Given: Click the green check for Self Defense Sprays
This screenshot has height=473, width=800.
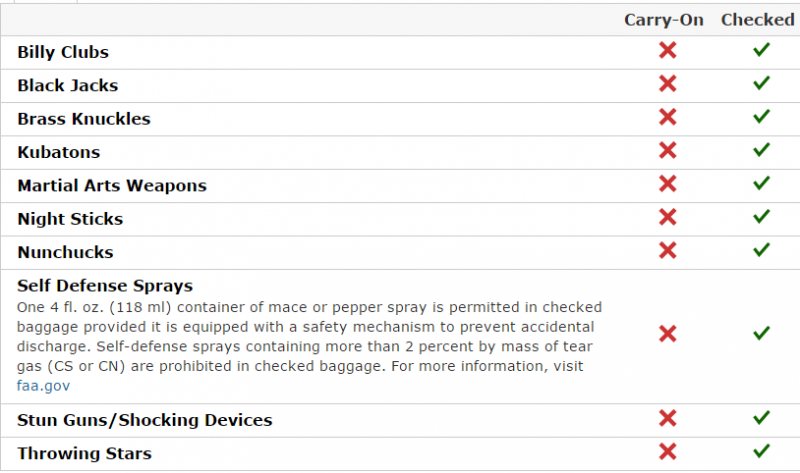Looking at the screenshot, I should point(761,333).
